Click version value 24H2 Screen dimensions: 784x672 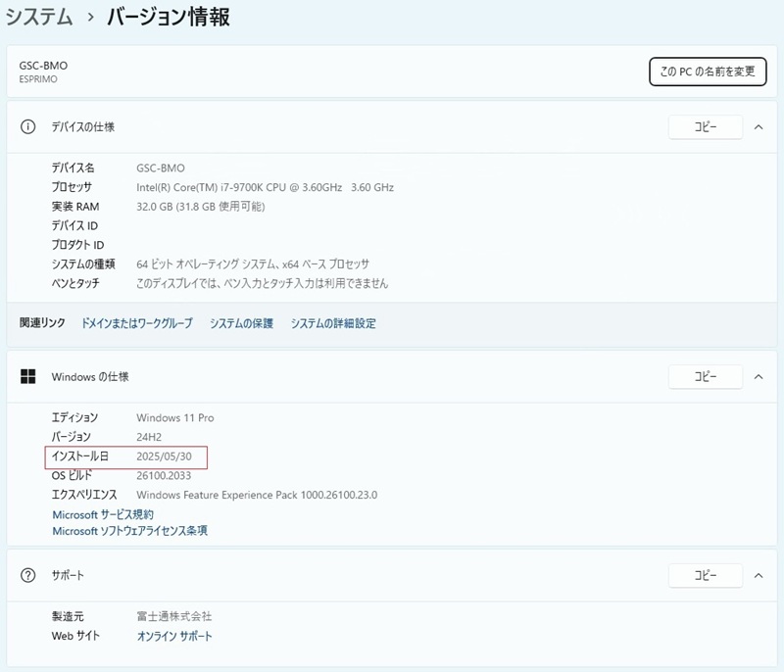click(149, 437)
